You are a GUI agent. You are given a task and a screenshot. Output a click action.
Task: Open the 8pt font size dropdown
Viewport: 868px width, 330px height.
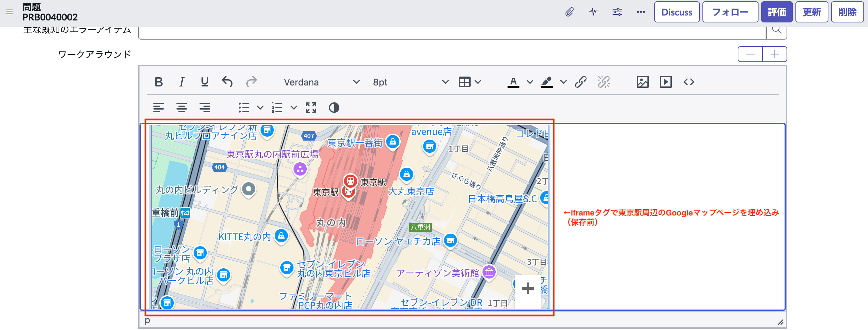[446, 82]
